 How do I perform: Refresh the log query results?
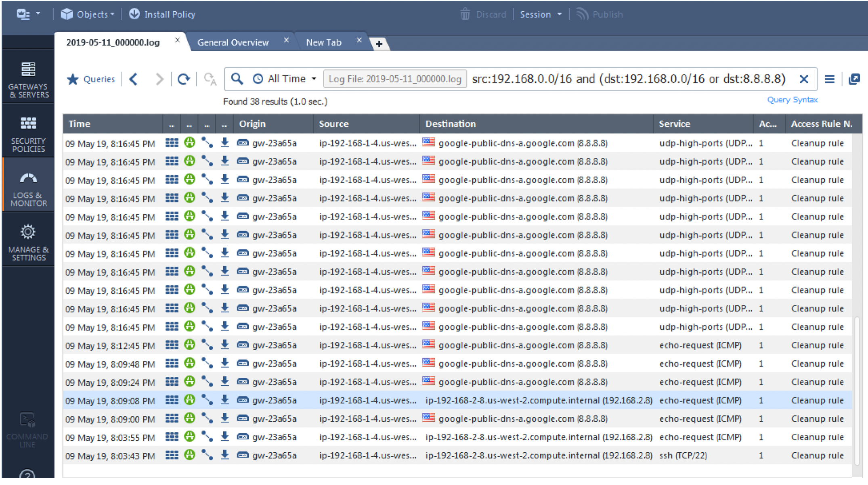tap(184, 79)
